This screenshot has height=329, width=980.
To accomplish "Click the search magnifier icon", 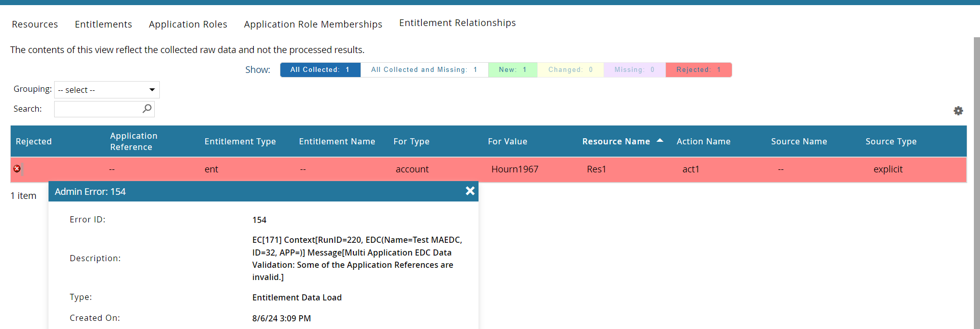I will tap(147, 109).
